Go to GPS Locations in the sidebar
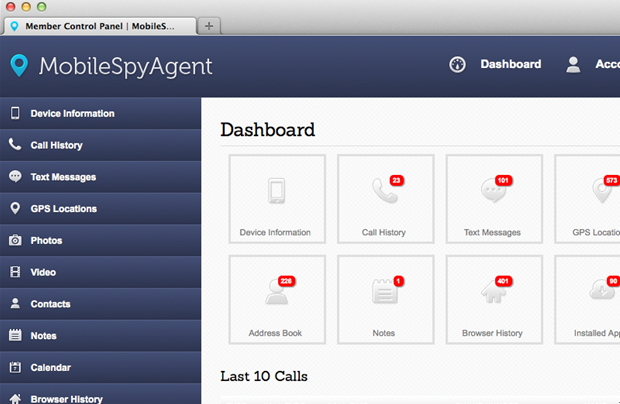This screenshot has width=620, height=404. [100, 208]
